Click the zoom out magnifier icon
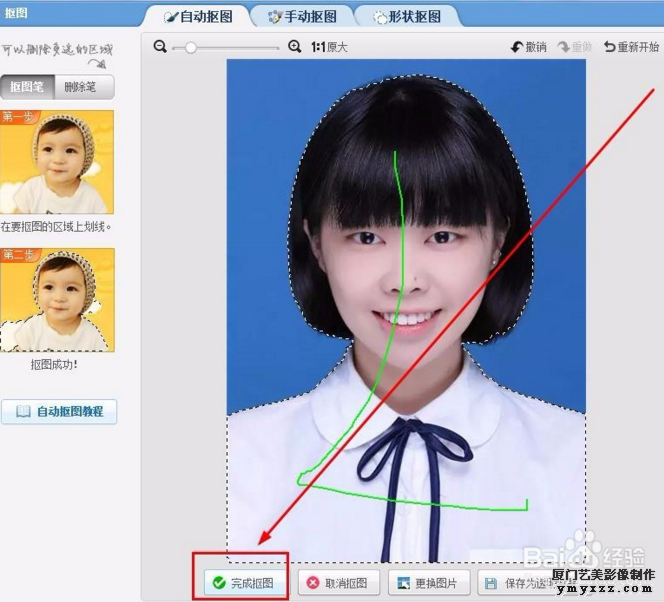Screen dimensions: 664x602 [160, 47]
